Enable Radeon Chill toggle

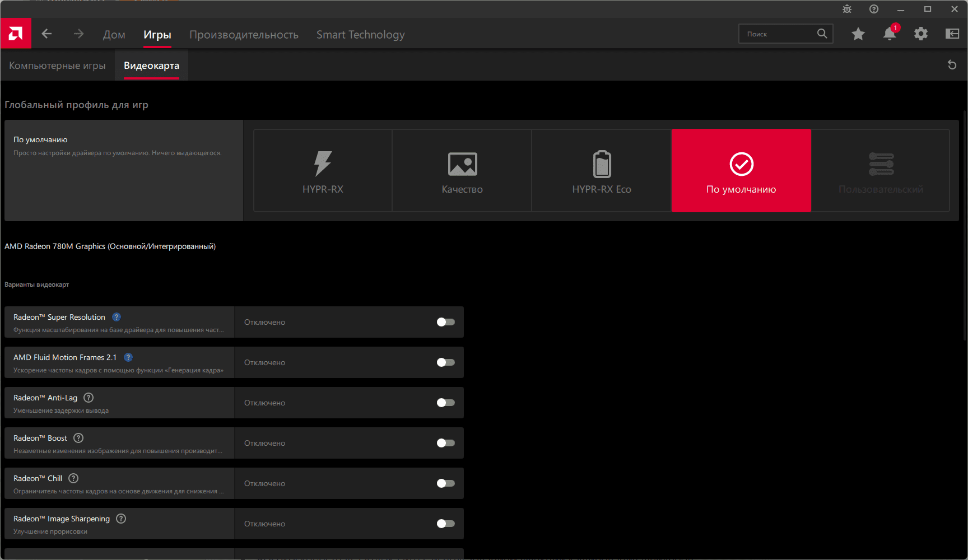pos(446,483)
